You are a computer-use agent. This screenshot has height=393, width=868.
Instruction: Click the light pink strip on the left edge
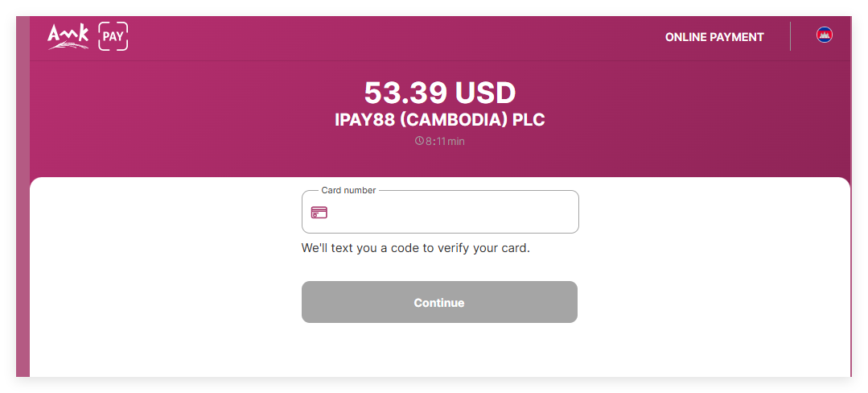[x=23, y=242]
